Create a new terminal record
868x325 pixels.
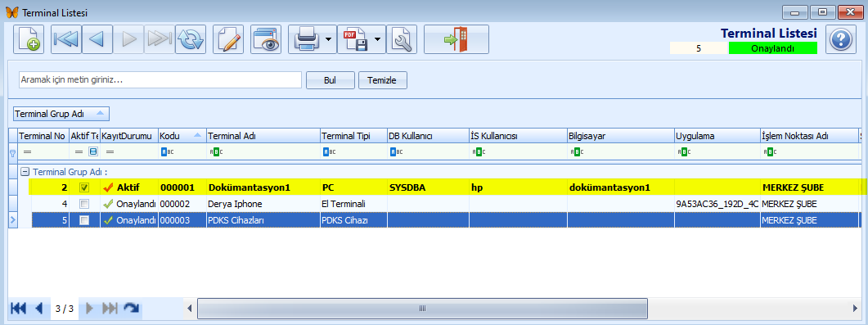pyautogui.click(x=29, y=39)
